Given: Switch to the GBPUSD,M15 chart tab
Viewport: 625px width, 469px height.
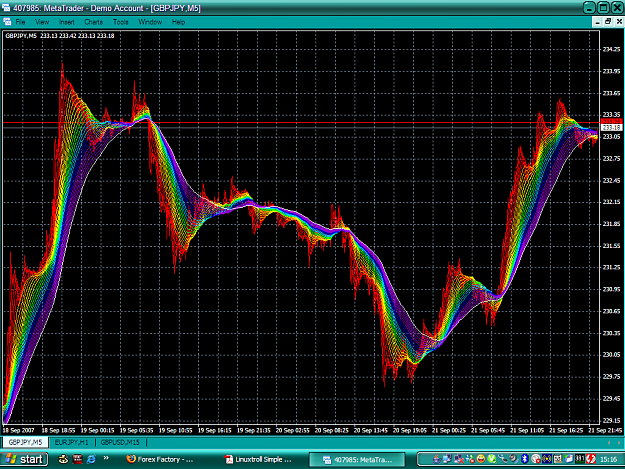Looking at the screenshot, I should tap(120, 442).
